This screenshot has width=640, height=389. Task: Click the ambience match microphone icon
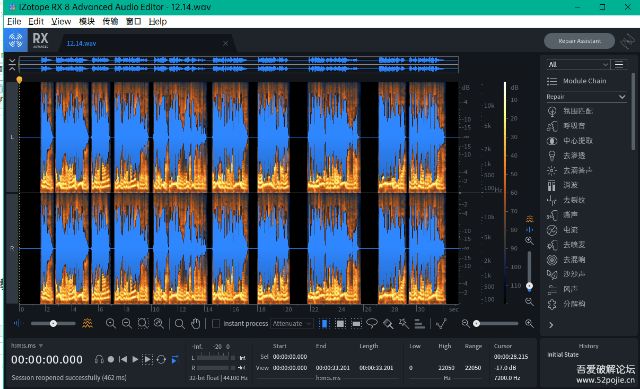click(x=552, y=111)
